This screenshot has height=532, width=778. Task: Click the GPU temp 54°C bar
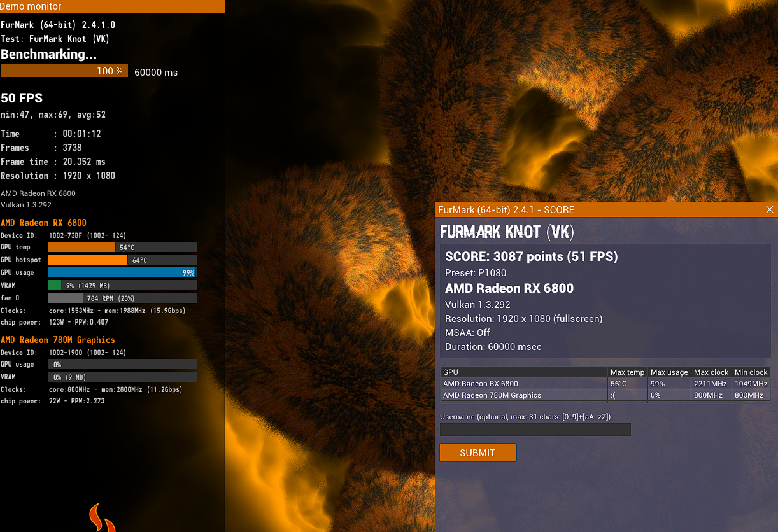(122, 247)
